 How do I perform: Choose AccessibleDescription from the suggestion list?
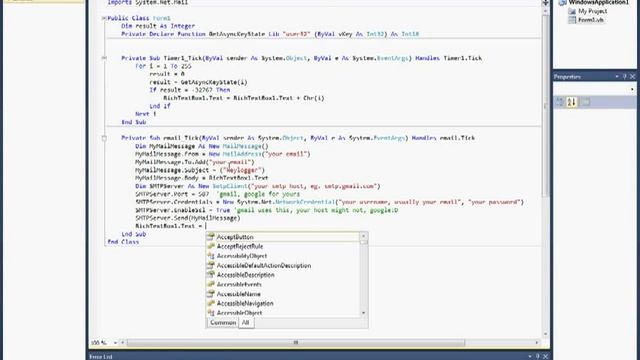(x=283, y=275)
